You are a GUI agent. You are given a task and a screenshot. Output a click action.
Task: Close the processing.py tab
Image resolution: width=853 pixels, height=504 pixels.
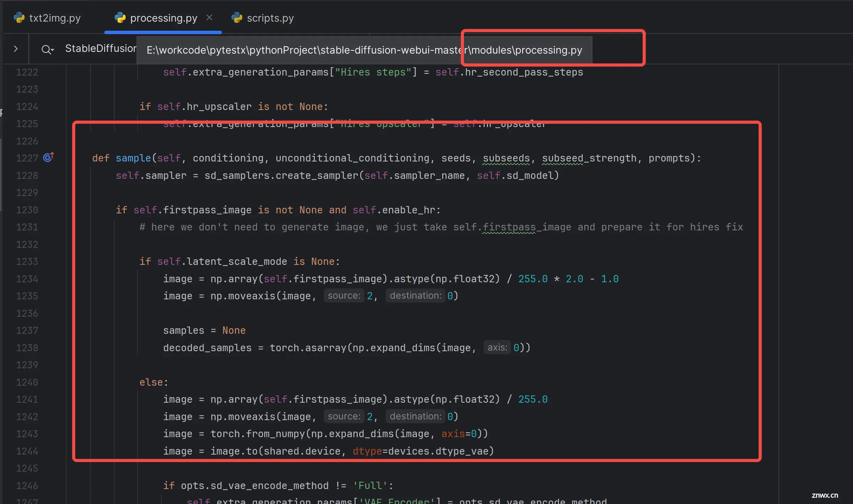click(x=209, y=17)
